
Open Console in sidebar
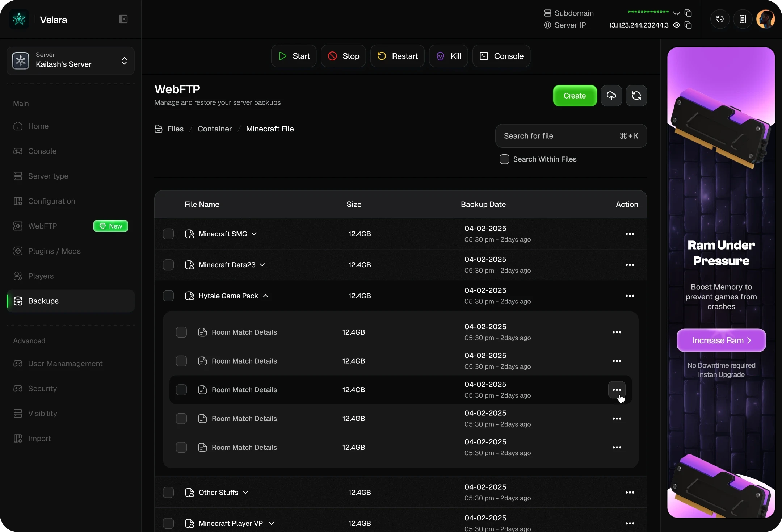[71, 151]
